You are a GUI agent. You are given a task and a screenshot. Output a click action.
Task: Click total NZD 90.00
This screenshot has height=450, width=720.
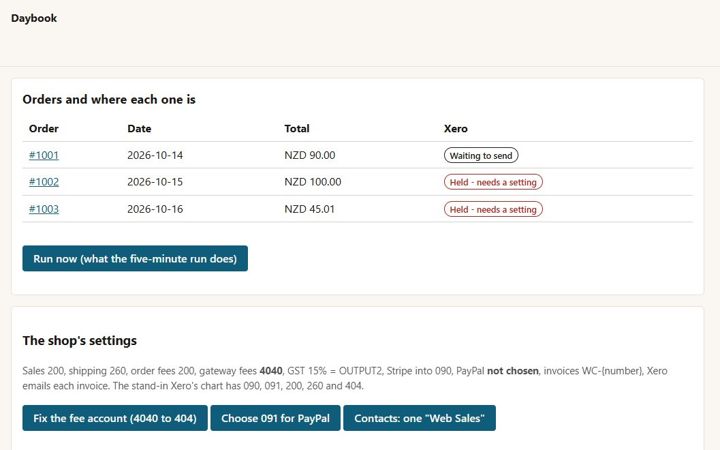click(310, 155)
